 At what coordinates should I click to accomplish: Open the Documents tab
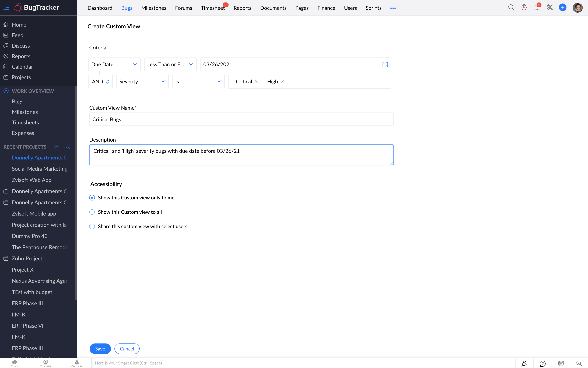pyautogui.click(x=273, y=8)
